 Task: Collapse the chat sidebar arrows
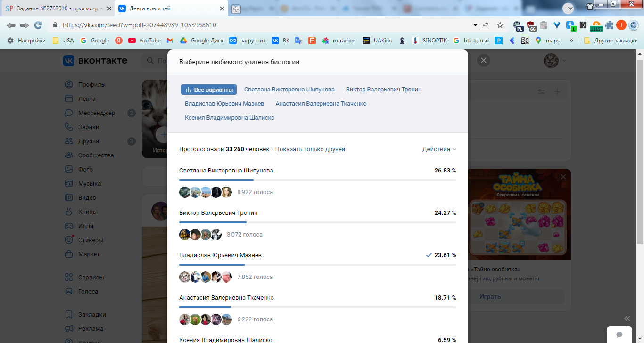[627, 318]
